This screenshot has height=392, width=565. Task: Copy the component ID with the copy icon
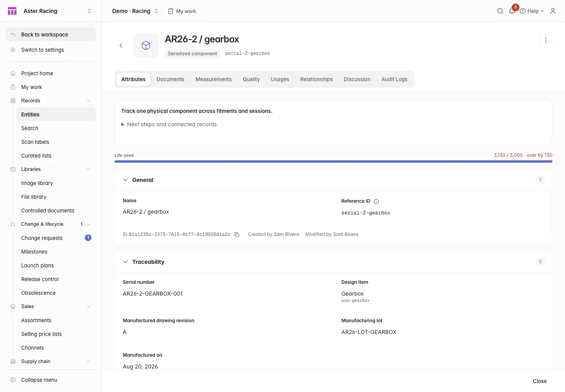[237, 234]
